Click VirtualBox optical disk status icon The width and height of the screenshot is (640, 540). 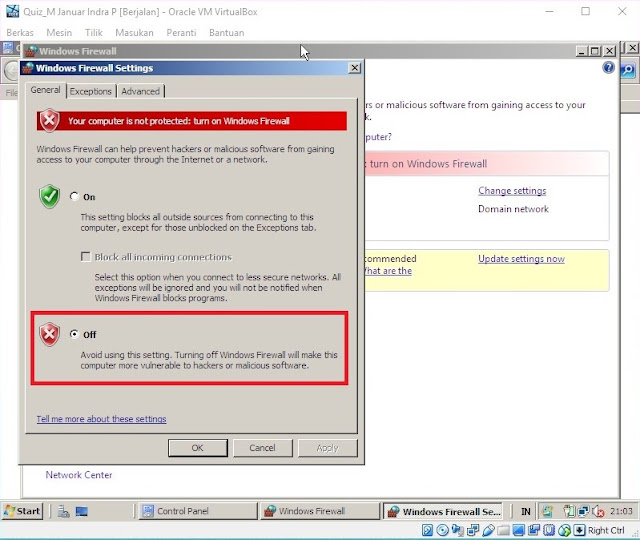pos(442,530)
